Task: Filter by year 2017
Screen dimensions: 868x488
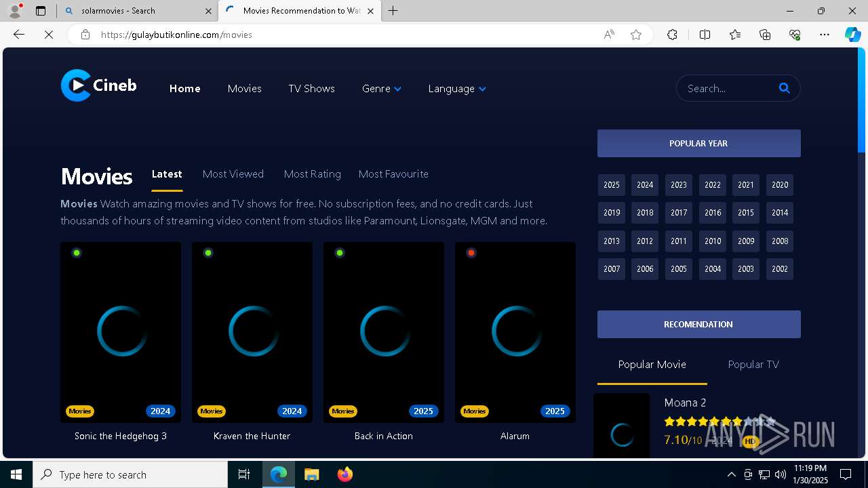Action: point(679,213)
